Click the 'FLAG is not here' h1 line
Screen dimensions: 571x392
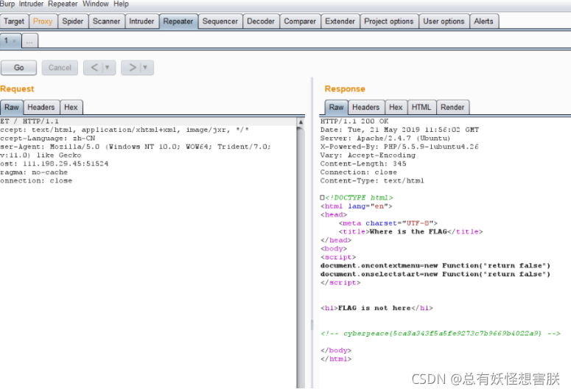376,308
